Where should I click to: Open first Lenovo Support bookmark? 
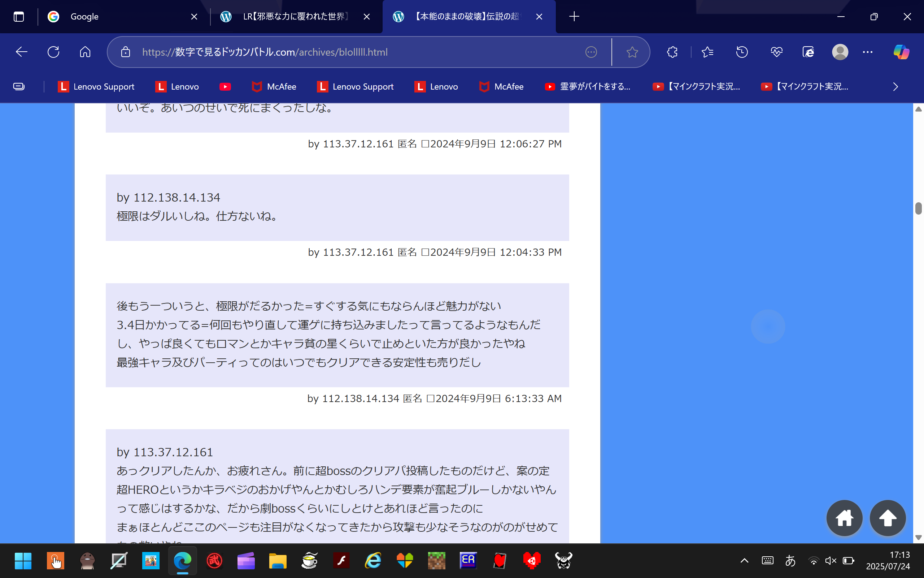point(96,87)
